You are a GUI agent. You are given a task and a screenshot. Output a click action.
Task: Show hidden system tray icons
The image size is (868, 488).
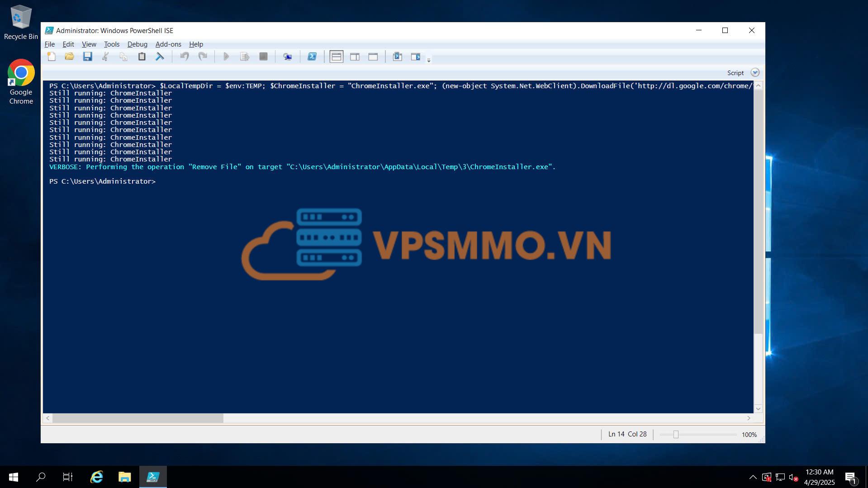[x=753, y=477]
